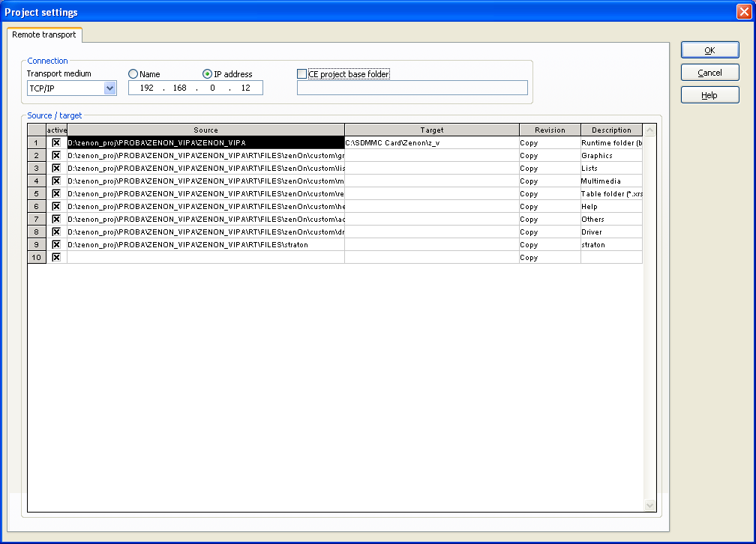Toggle active checkbox in row 1
The height and width of the screenshot is (544, 756).
[x=56, y=142]
